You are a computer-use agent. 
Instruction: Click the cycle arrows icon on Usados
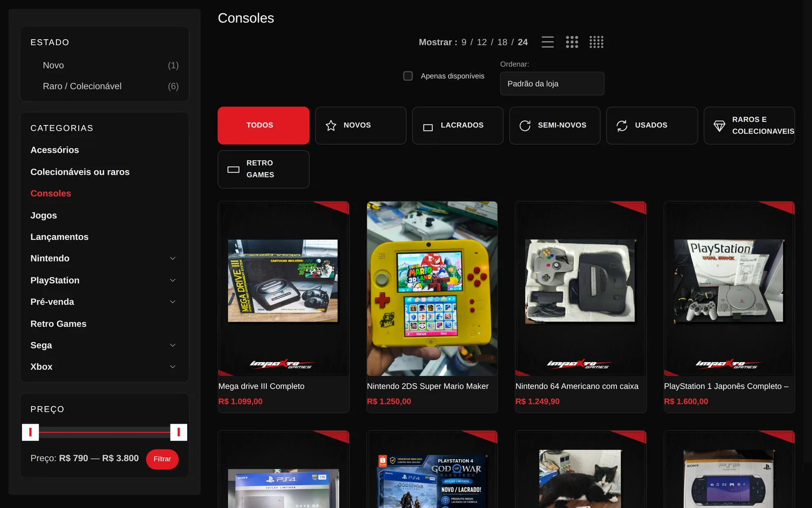coord(622,125)
